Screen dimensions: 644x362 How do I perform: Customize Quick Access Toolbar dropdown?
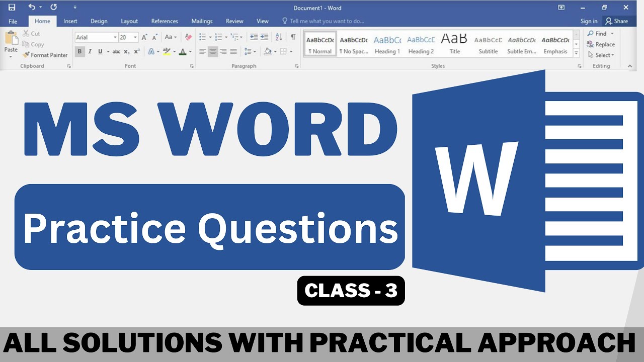point(75,7)
